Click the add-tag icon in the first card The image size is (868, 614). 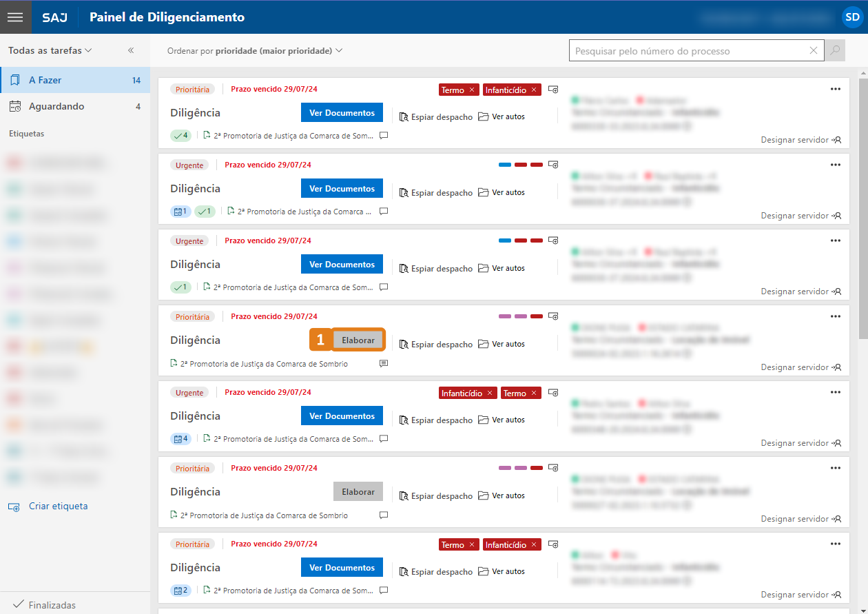553,90
